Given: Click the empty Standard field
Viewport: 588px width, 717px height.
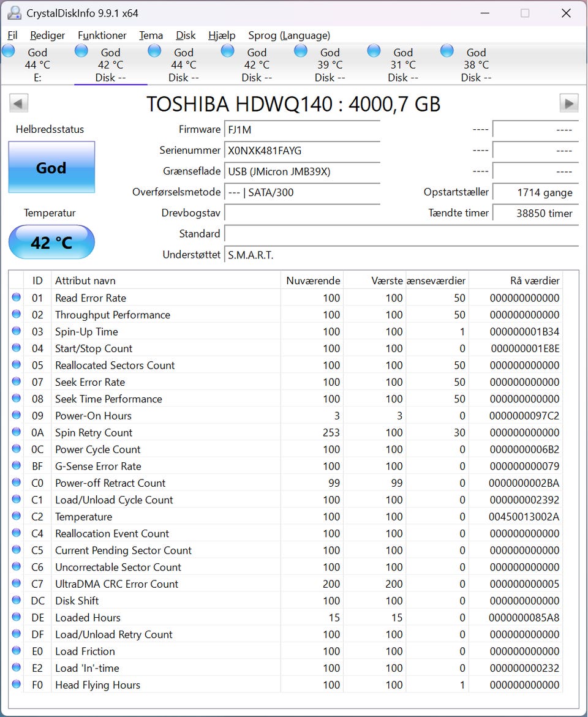Looking at the screenshot, I should (401, 234).
